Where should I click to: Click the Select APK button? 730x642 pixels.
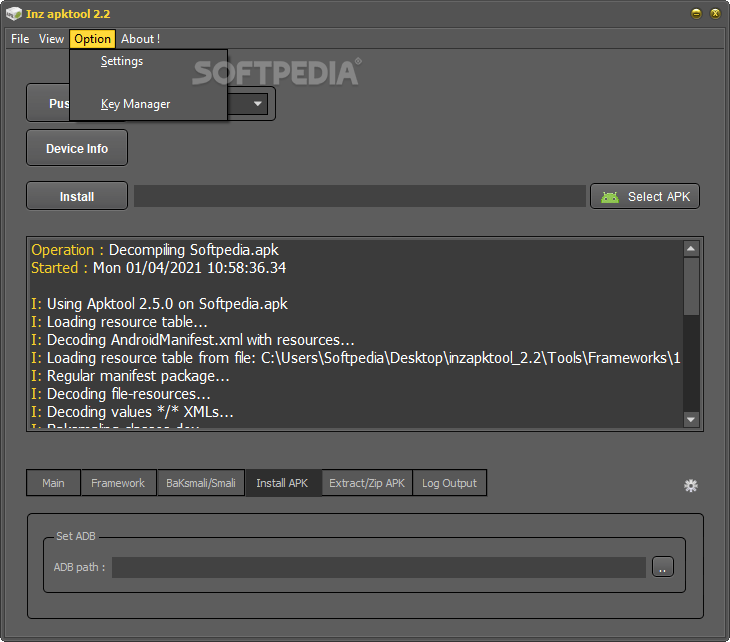[645, 196]
